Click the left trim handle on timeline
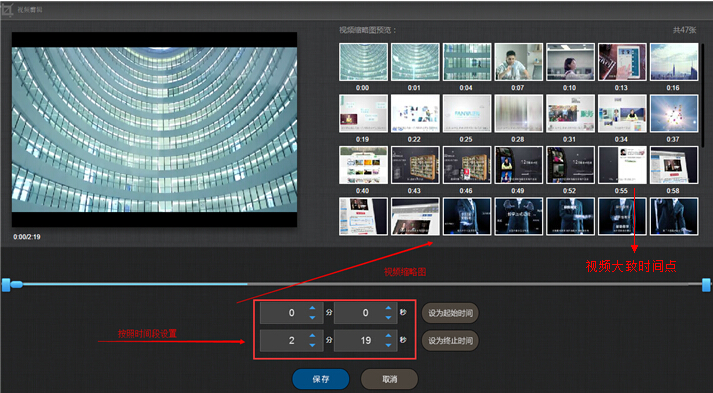This screenshot has width=713, height=393. tap(6, 285)
